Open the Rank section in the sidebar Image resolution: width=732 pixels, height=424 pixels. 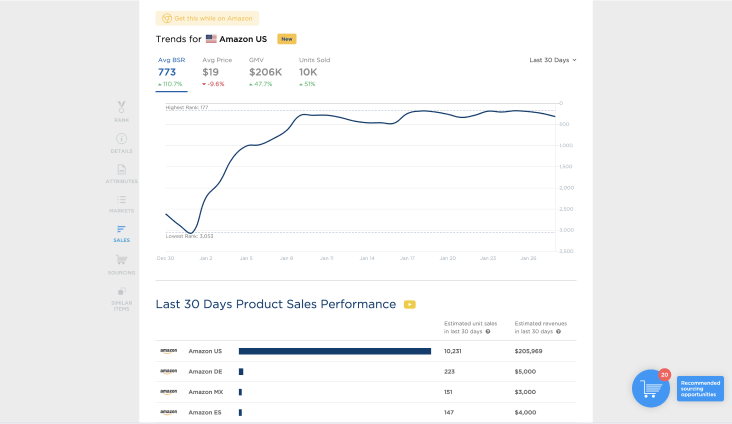[x=121, y=112]
